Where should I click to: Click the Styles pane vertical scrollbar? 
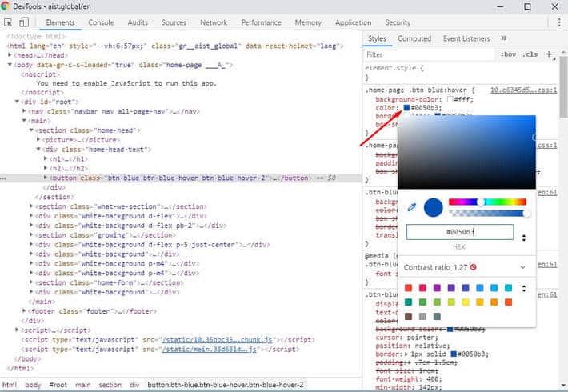pyautogui.click(x=563, y=87)
